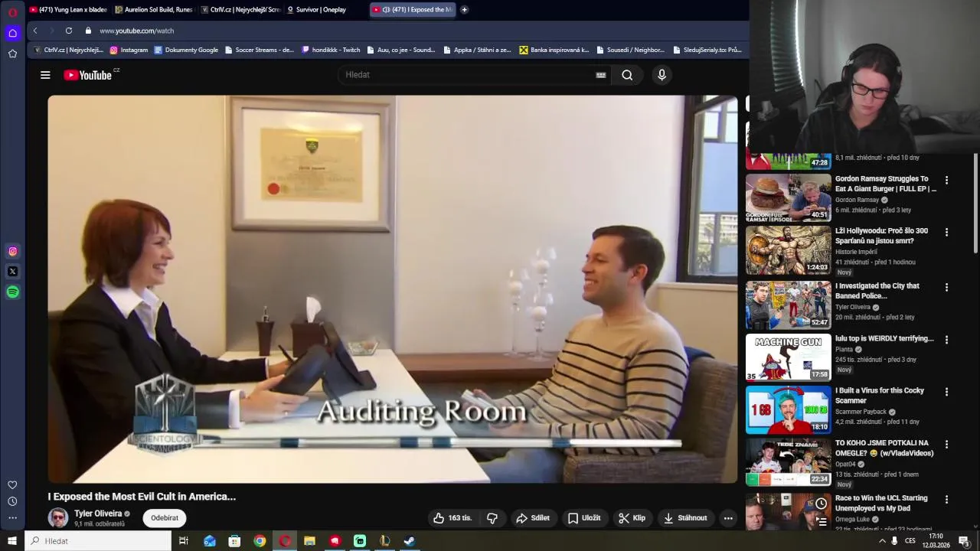The width and height of the screenshot is (980, 551).
Task: Open Steam from taskbar
Action: (x=410, y=541)
